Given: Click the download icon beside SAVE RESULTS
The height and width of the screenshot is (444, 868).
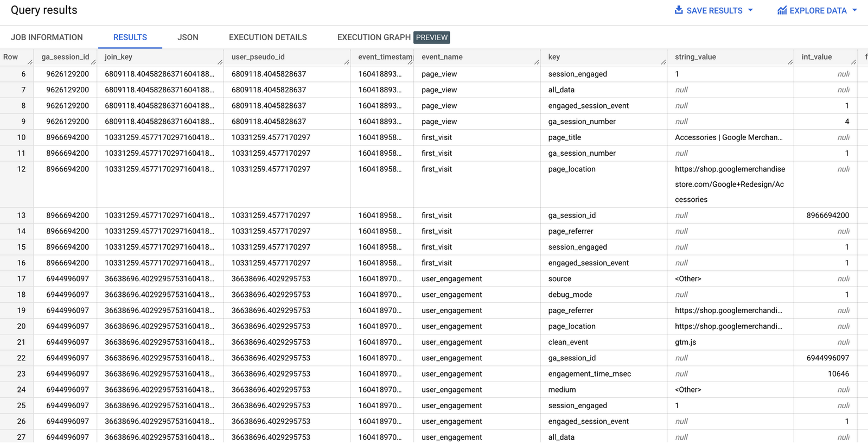Looking at the screenshot, I should [x=678, y=10].
